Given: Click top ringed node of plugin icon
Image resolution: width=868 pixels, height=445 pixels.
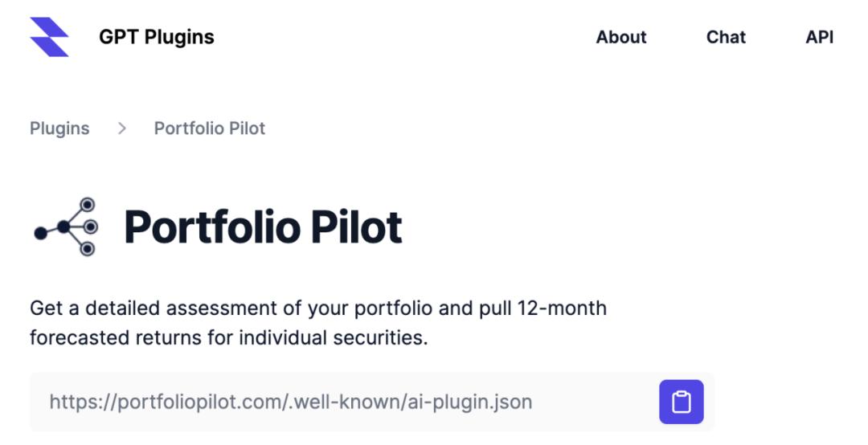Looking at the screenshot, I should (x=88, y=205).
